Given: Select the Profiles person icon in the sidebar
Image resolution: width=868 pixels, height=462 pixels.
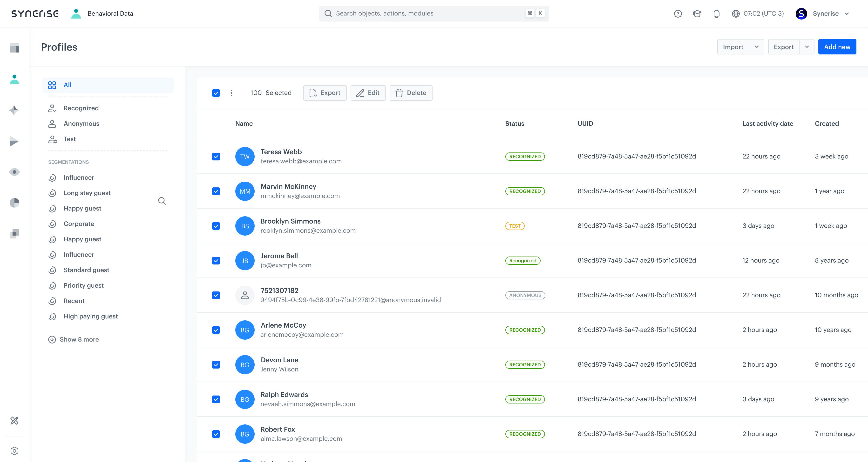Looking at the screenshot, I should [14, 79].
